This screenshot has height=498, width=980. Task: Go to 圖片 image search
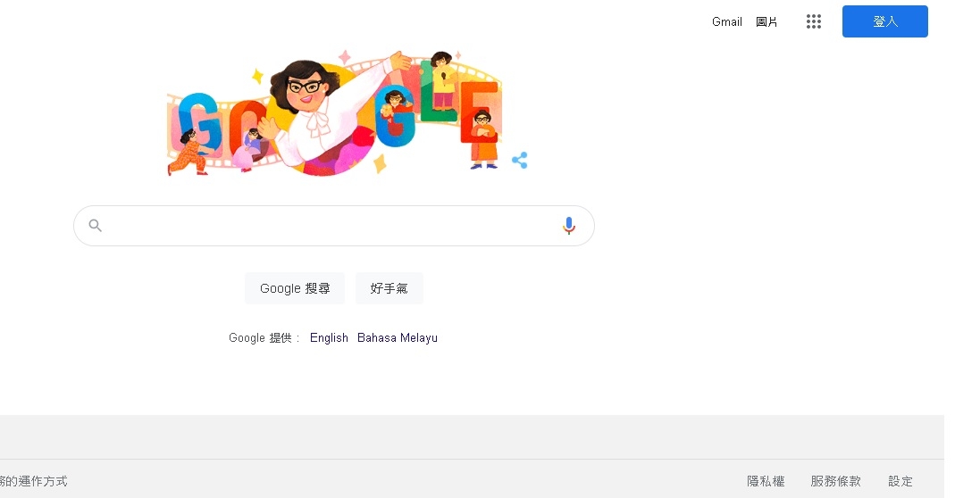766,21
